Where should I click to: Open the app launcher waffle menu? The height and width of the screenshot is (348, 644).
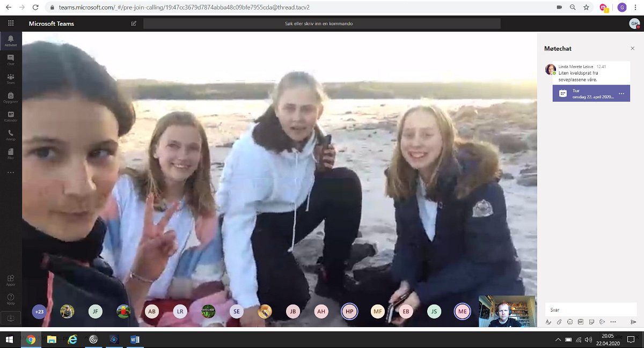click(11, 24)
